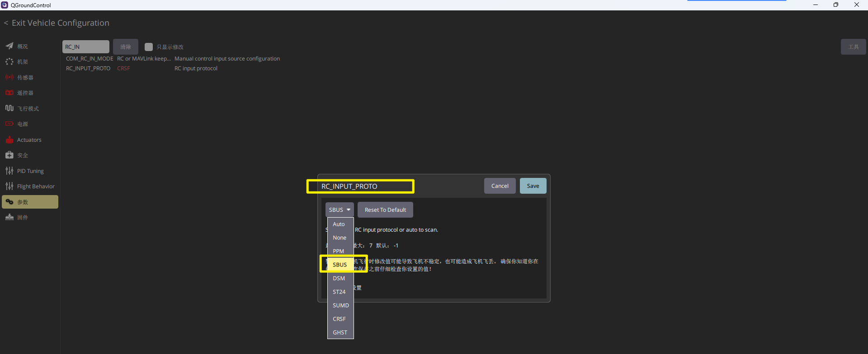
Task: Select the 飞行模式 flight modes icon
Action: pos(9,108)
